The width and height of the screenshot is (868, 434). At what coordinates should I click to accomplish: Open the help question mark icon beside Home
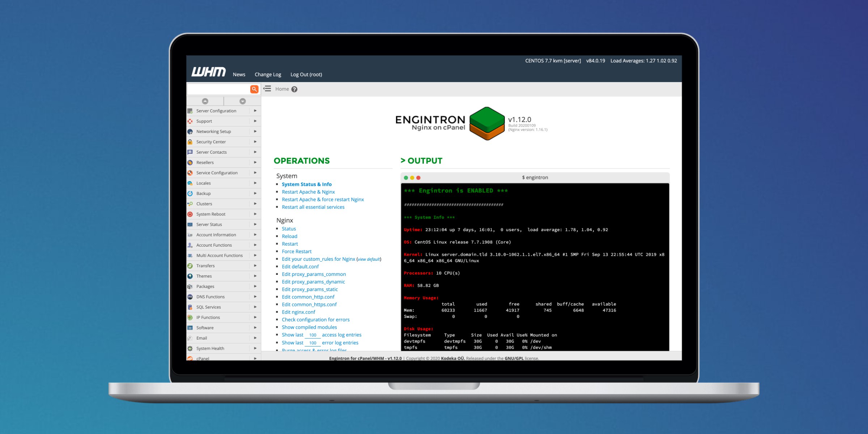pyautogui.click(x=294, y=89)
